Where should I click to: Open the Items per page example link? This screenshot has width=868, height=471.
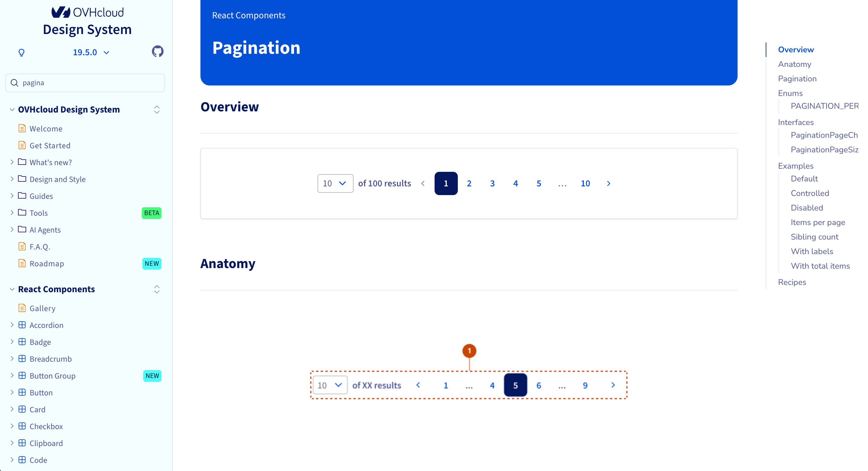(818, 222)
